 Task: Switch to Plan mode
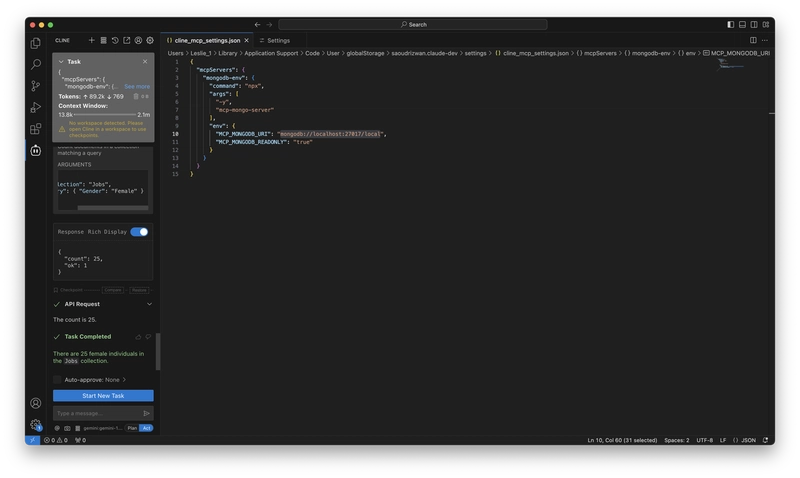click(132, 428)
